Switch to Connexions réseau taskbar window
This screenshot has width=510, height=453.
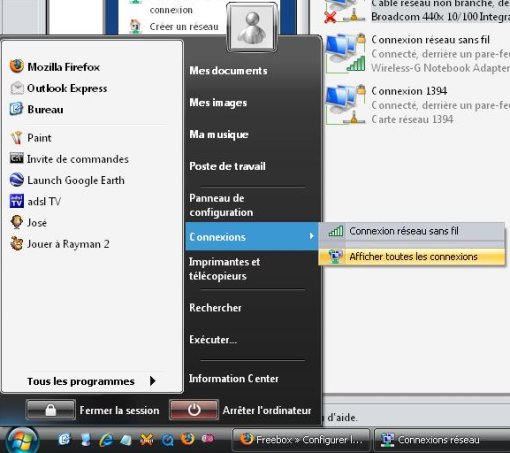click(x=442, y=440)
